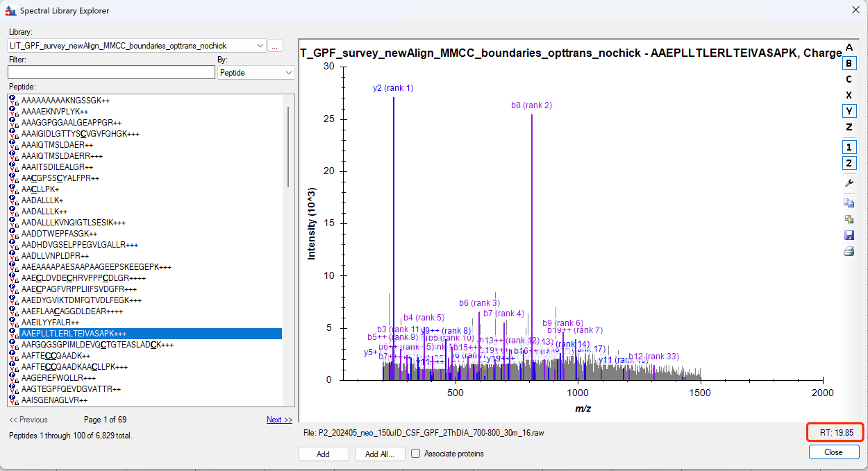Screen dimensions: 868x471
Task: Save spectrum graph with floppy icon
Action: pos(849,235)
